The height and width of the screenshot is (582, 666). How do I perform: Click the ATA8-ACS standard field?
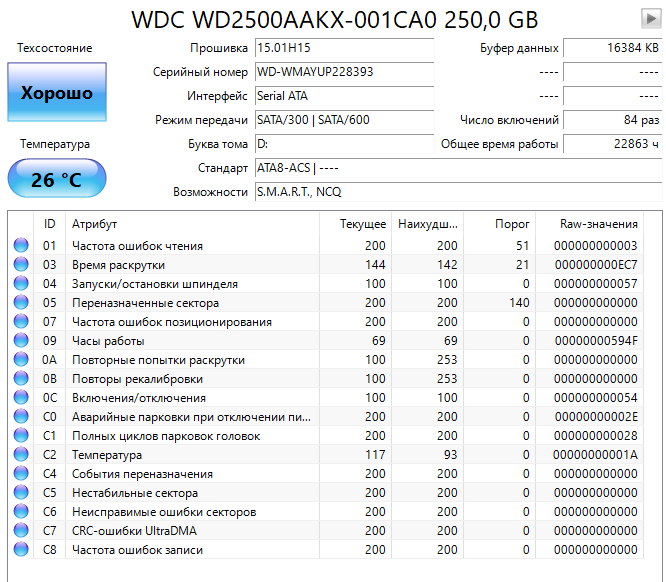pyautogui.click(x=458, y=168)
